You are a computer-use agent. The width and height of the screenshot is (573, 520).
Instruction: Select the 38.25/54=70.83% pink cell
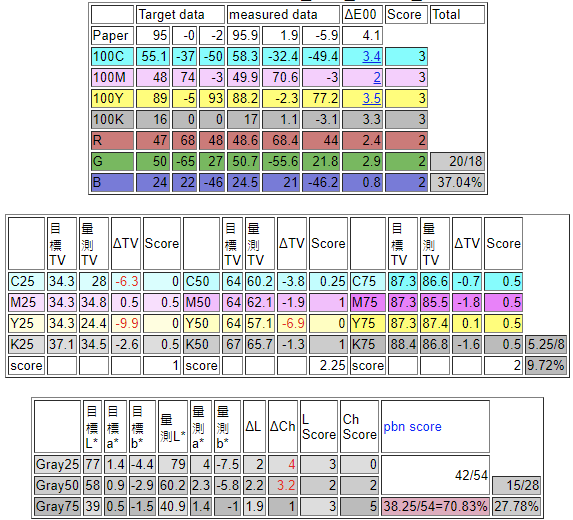[x=435, y=506]
